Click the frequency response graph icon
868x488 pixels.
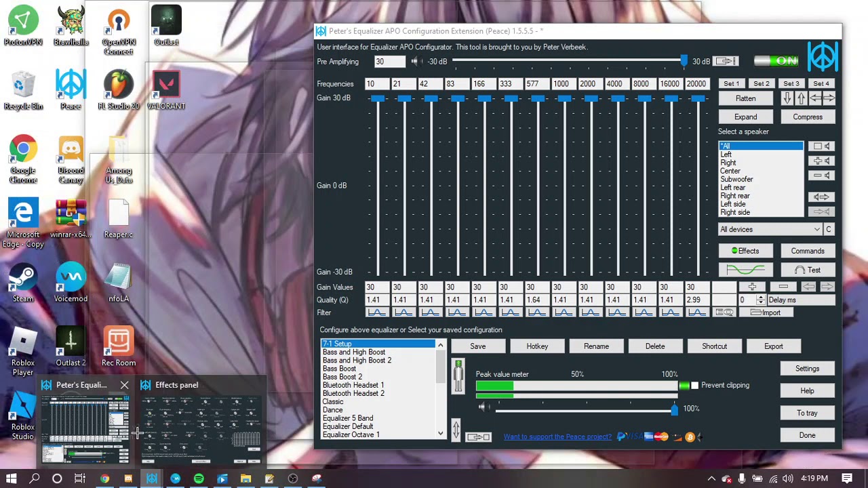pyautogui.click(x=746, y=270)
